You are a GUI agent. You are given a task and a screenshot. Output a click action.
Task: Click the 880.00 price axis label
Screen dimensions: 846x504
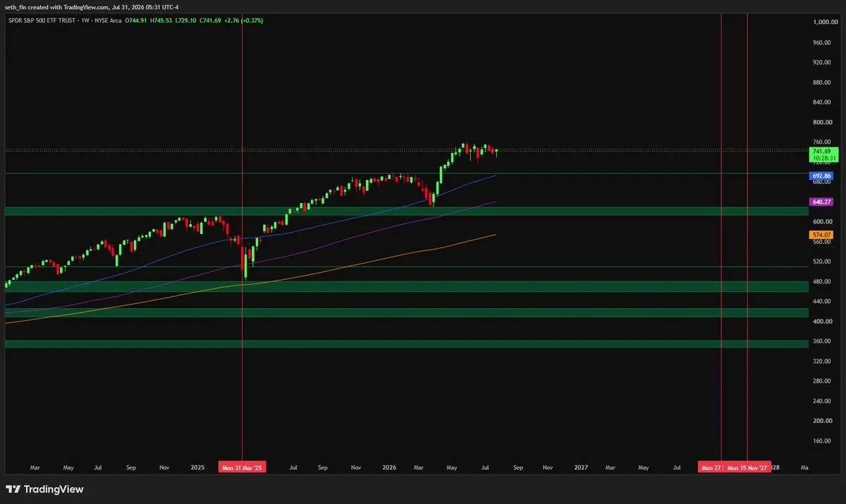[823, 82]
